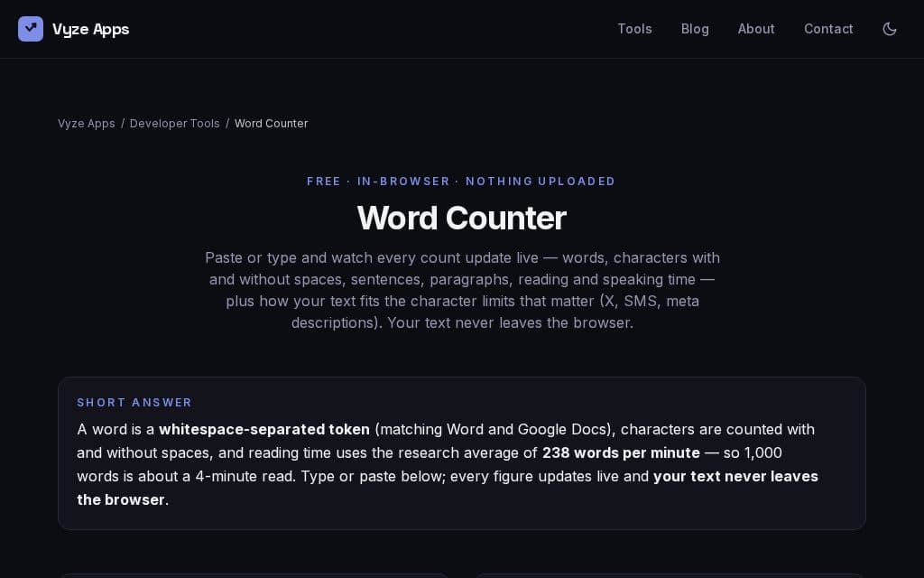924x578 pixels.
Task: Click the Short Answer label
Action: (x=134, y=402)
